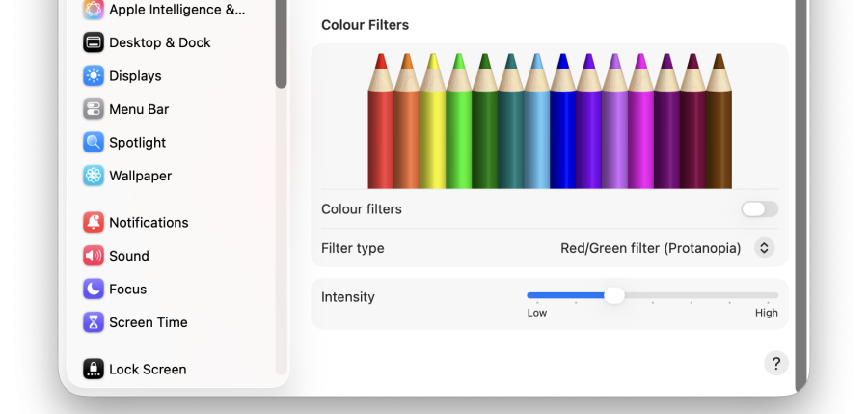Click the coloured pencils preview image
The image size is (868, 414).
tap(550, 121)
